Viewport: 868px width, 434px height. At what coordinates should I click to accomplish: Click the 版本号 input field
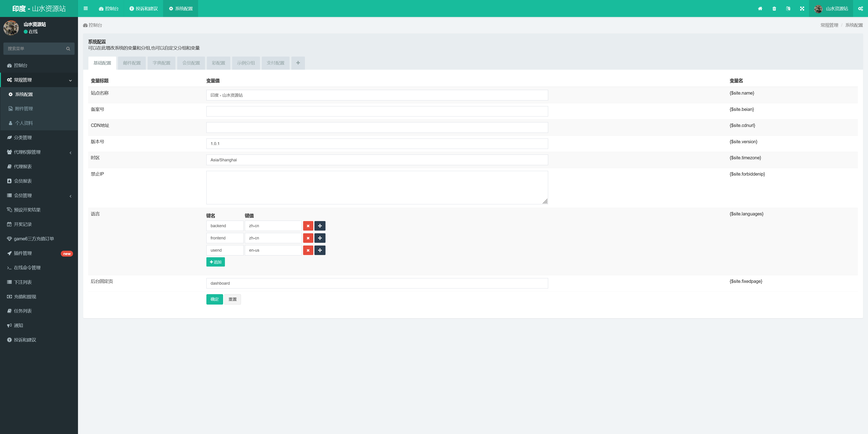pyautogui.click(x=377, y=144)
